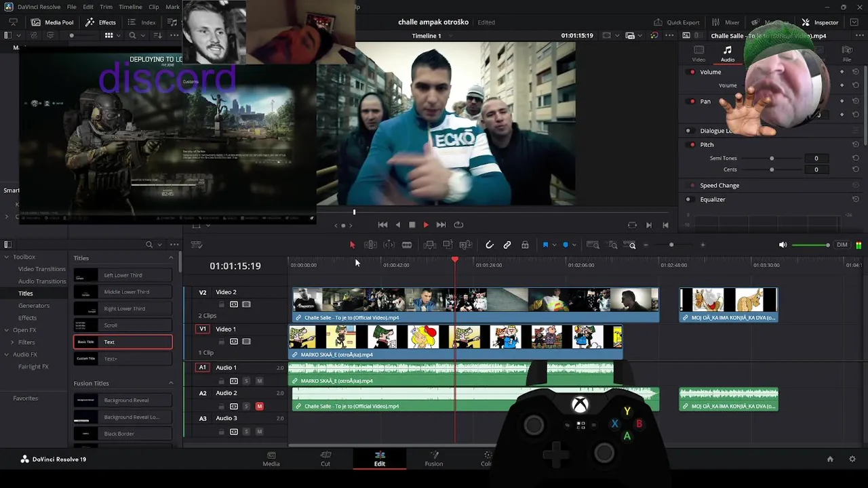
Task: Open Quick Export
Action: (x=676, y=22)
